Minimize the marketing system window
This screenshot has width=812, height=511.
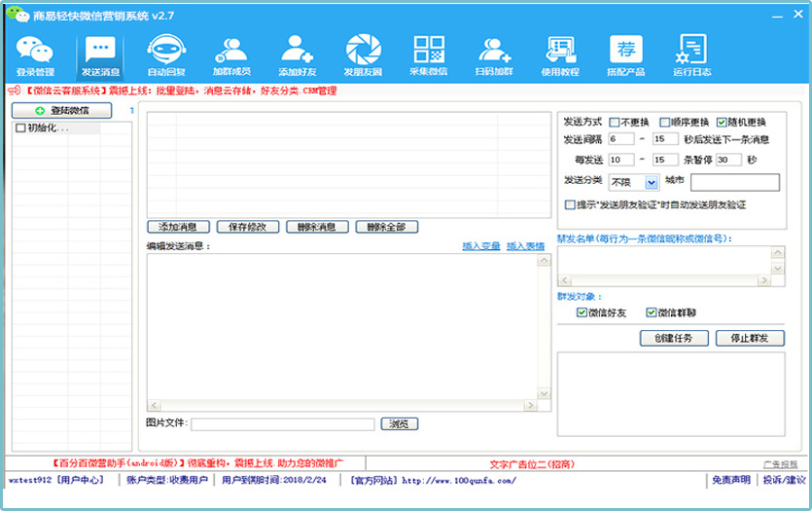click(x=777, y=16)
